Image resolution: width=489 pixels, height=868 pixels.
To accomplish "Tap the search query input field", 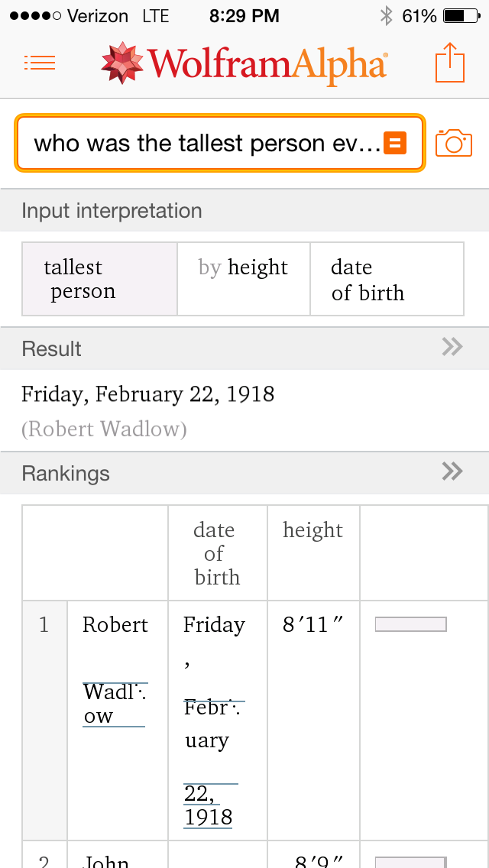I will tap(206, 143).
